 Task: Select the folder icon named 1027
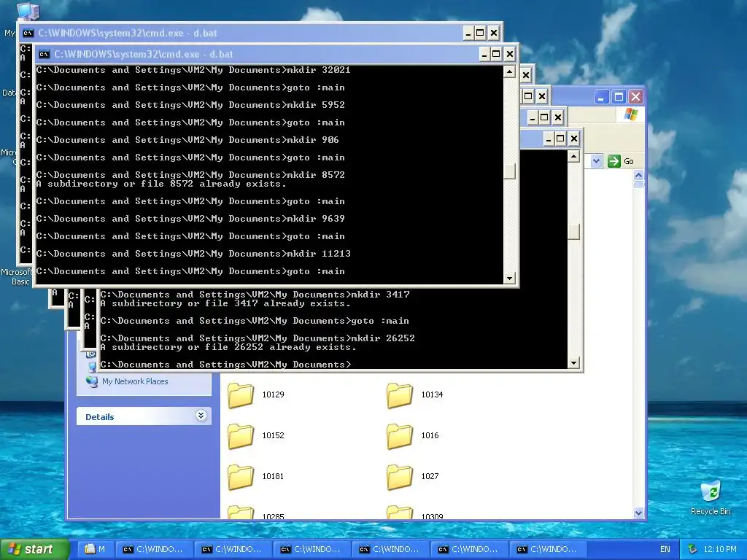[400, 477]
